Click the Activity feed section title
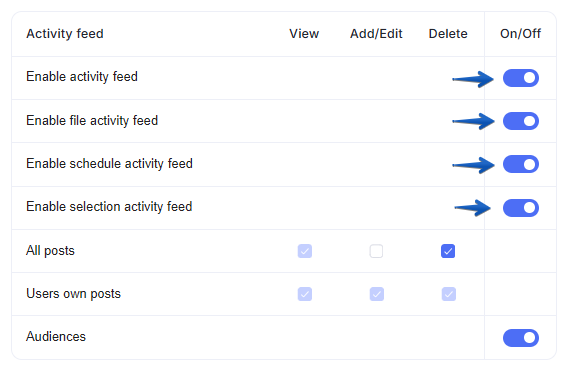Screen dimensions: 569x372 coord(65,34)
